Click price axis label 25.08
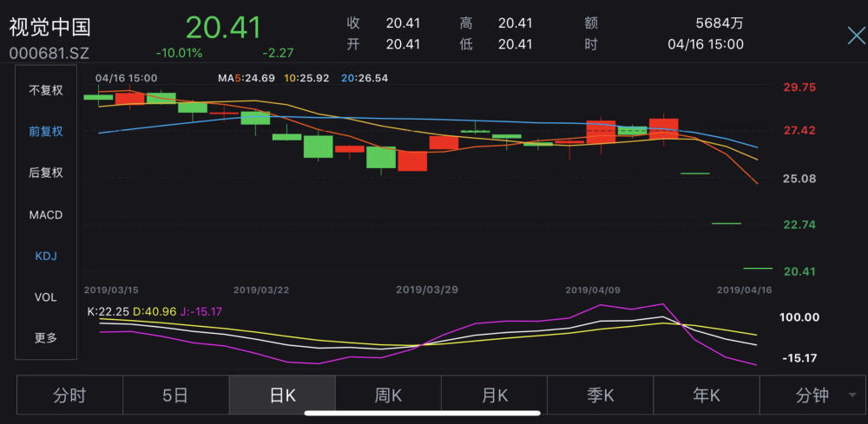868x424 pixels. pos(800,179)
